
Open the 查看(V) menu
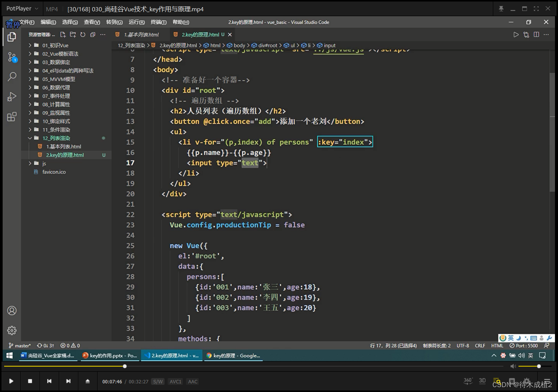tap(92, 22)
